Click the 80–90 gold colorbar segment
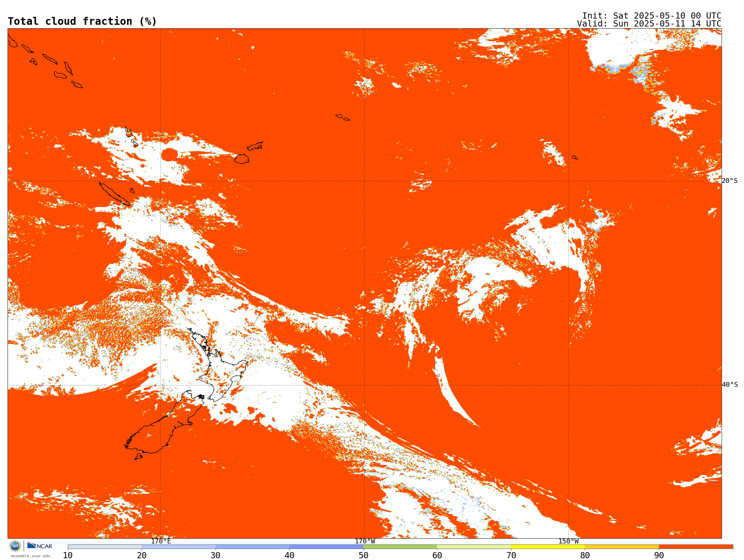The width and height of the screenshot is (744, 560). click(x=622, y=547)
